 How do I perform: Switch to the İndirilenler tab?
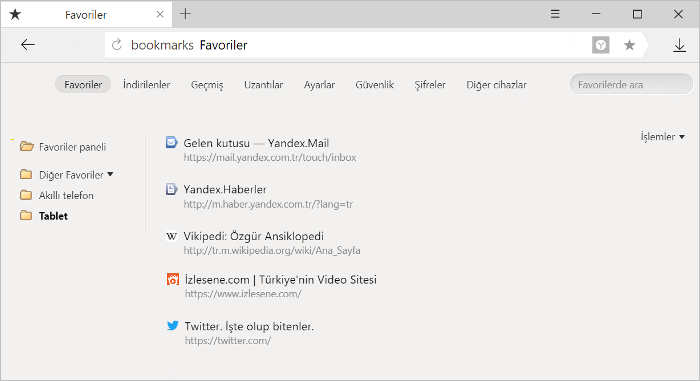pos(146,84)
